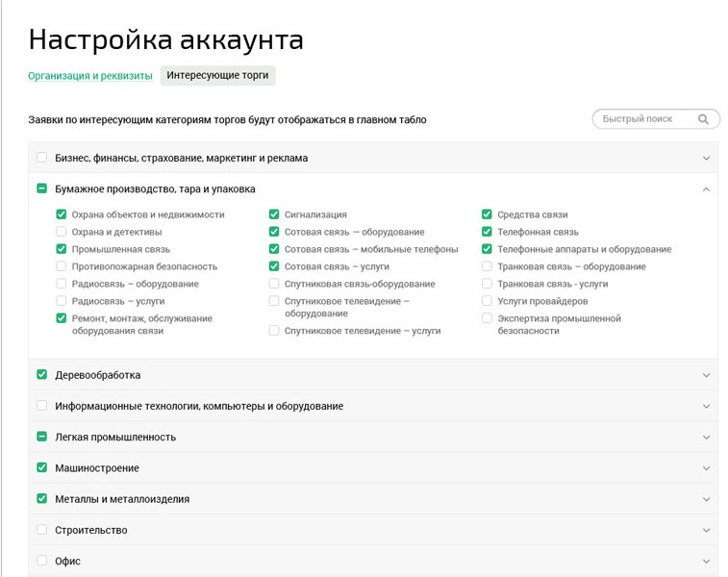
Task: Check Противопожарная безопасность option
Action: (62, 266)
